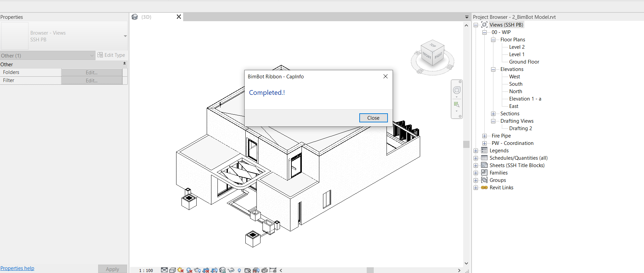Viewport: 644px width, 273px height.
Task: Collapse the Floor Plans node
Action: pyautogui.click(x=493, y=40)
